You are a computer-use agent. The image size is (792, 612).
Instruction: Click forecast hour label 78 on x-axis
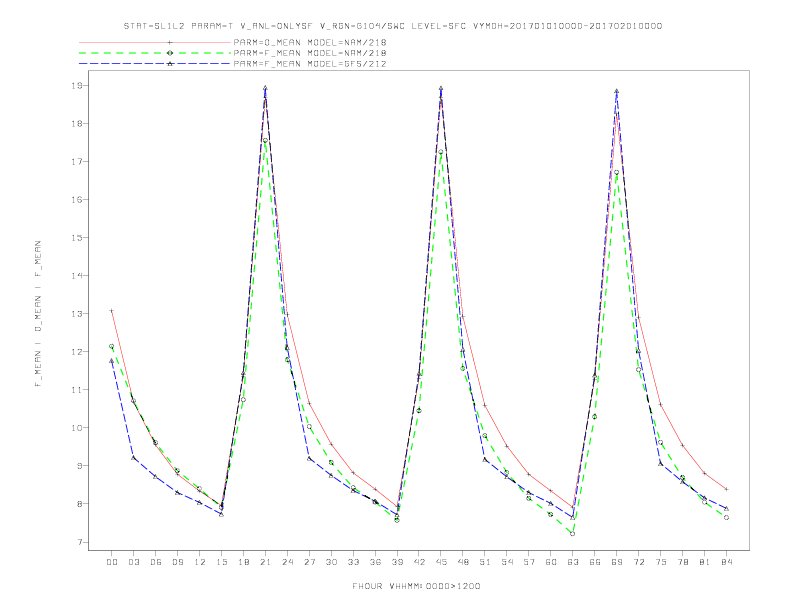point(682,562)
